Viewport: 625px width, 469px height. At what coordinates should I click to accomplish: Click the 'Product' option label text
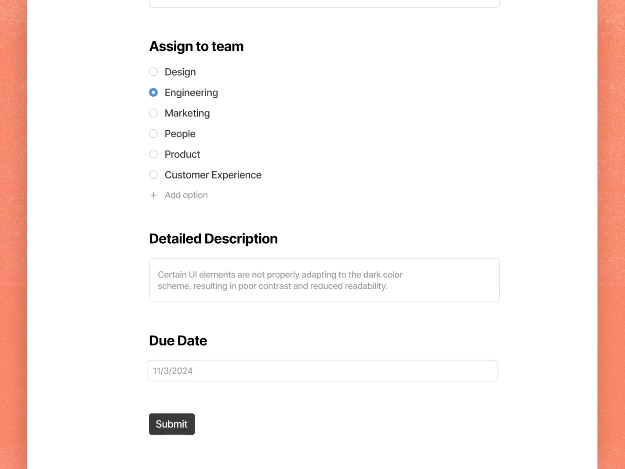pos(182,154)
